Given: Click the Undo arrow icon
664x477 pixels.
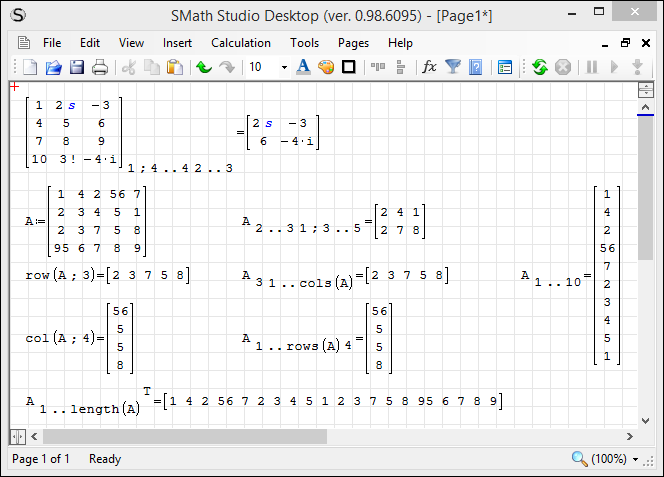Looking at the screenshot, I should [204, 67].
